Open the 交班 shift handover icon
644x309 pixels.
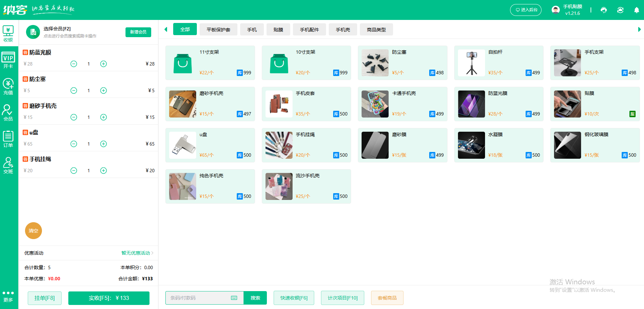8,165
